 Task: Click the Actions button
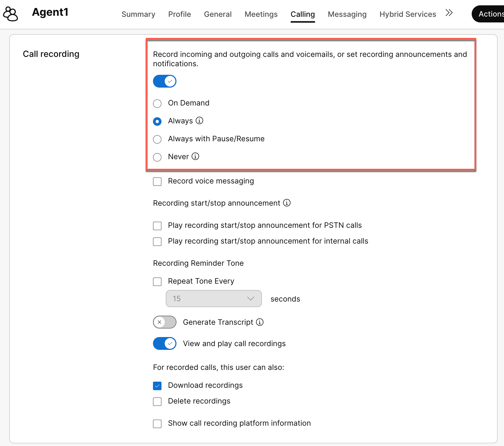tap(491, 14)
